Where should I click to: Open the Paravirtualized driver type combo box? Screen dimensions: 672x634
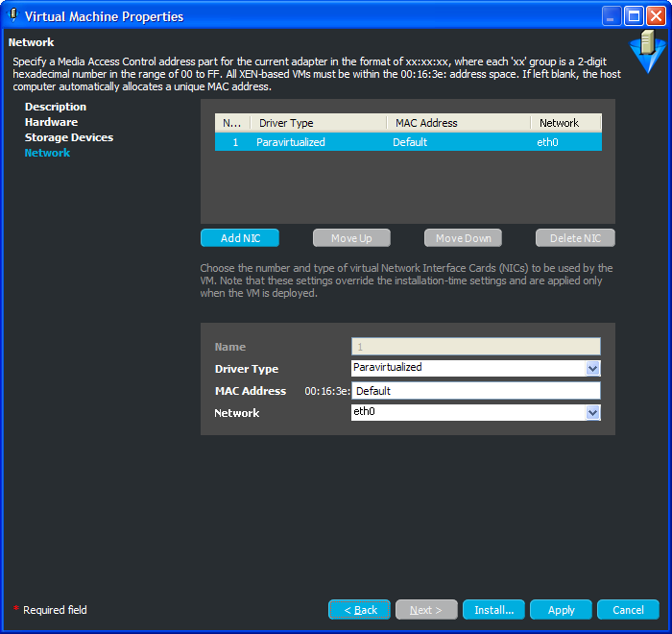[x=476, y=368]
